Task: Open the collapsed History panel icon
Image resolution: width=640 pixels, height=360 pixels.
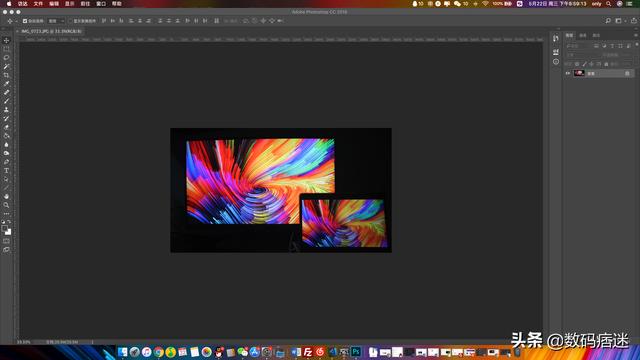Action: pos(556,38)
